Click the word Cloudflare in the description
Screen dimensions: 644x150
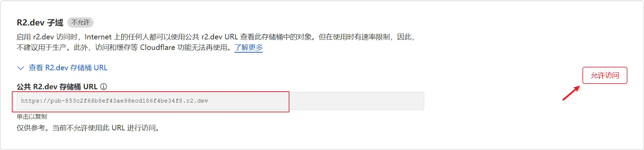coord(158,48)
